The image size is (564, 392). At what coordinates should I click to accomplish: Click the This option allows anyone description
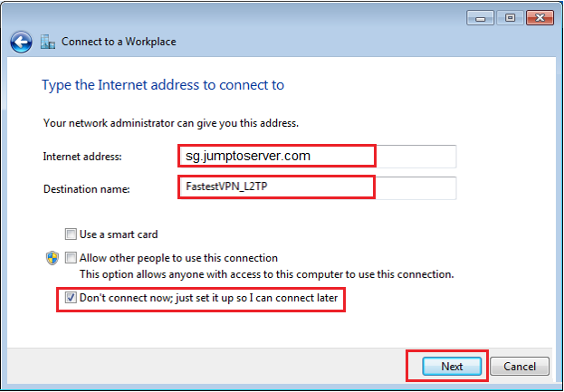(266, 274)
